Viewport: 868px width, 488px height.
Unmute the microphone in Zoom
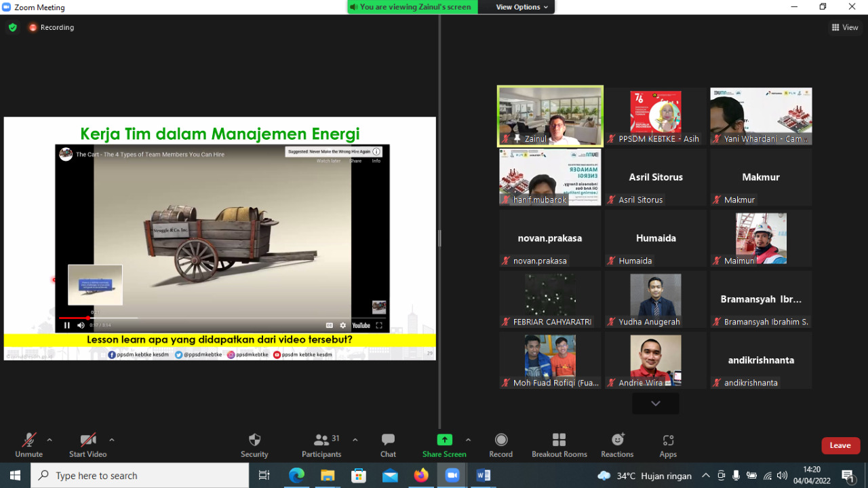28,445
